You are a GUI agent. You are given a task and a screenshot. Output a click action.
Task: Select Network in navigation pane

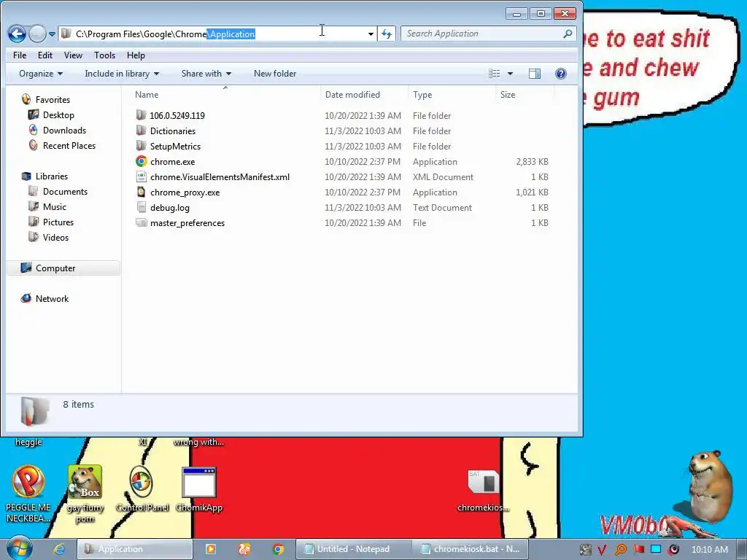click(x=52, y=298)
